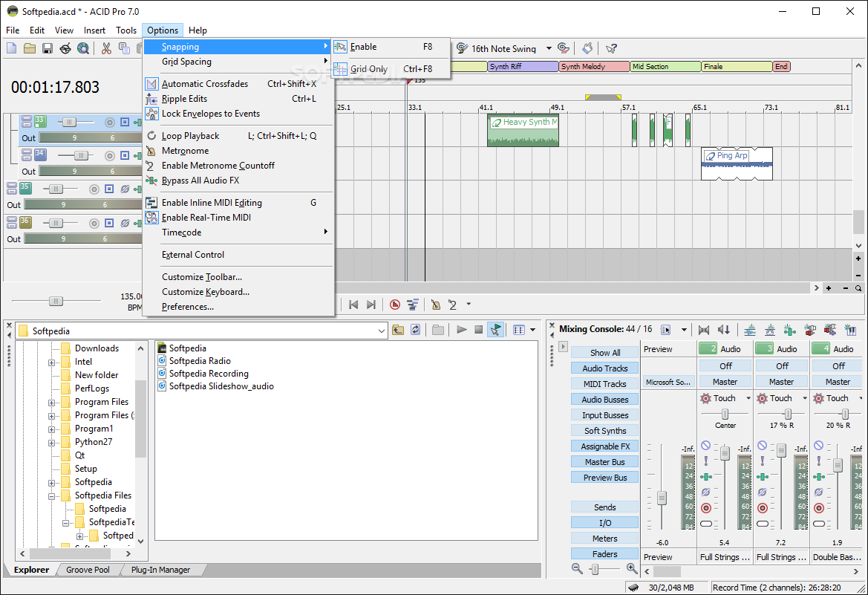The width and height of the screenshot is (868, 595).
Task: Click the Faders section button
Action: [605, 554]
